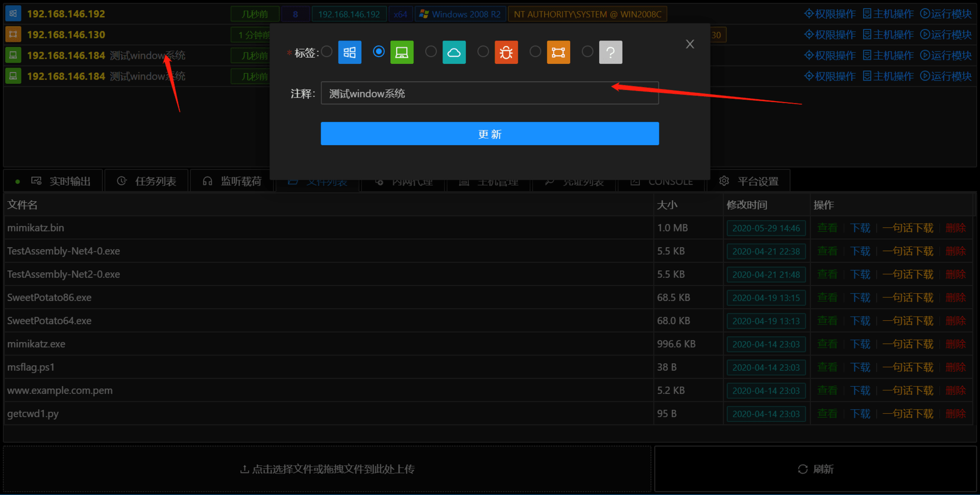Click host icon for 192.168.146.192

click(13, 14)
